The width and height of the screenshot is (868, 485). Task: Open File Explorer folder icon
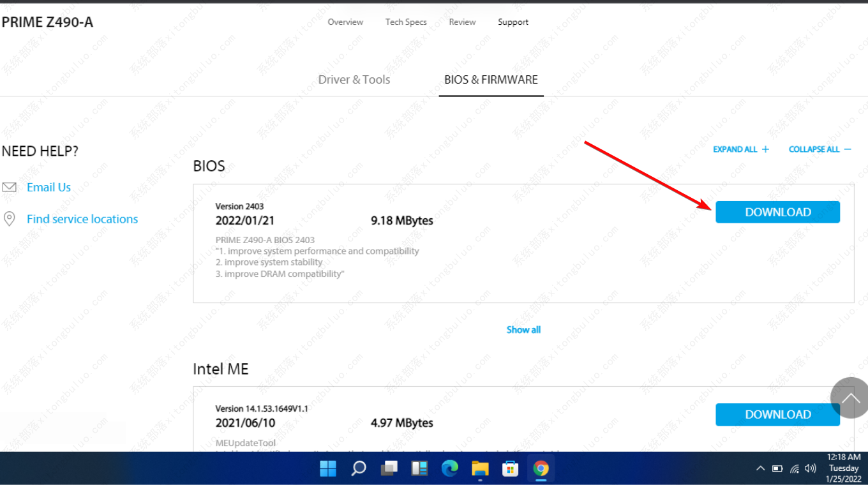[480, 468]
